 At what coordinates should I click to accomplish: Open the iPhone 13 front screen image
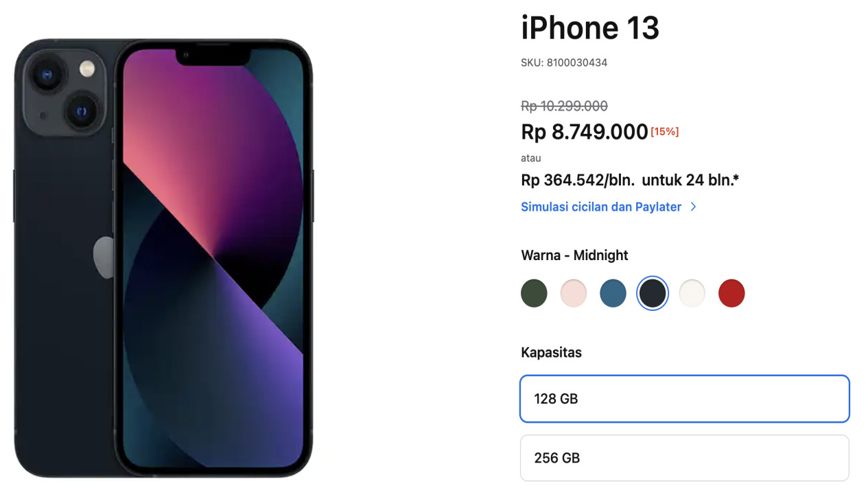213,259
